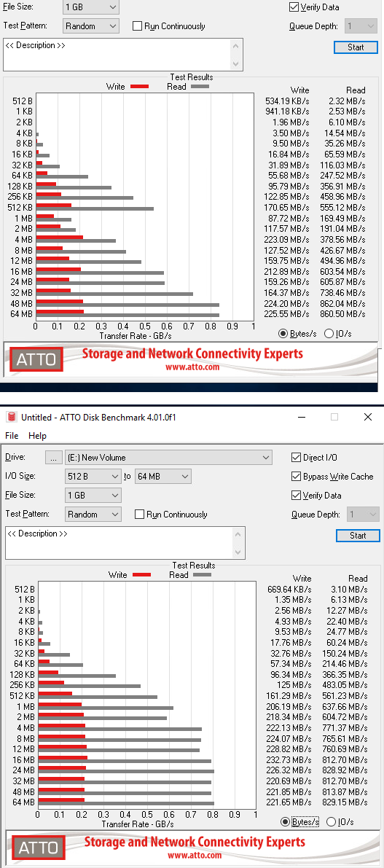Close the ATTO Disk Benchmark window
Image resolution: width=384 pixels, height=868 pixels.
coord(368,417)
